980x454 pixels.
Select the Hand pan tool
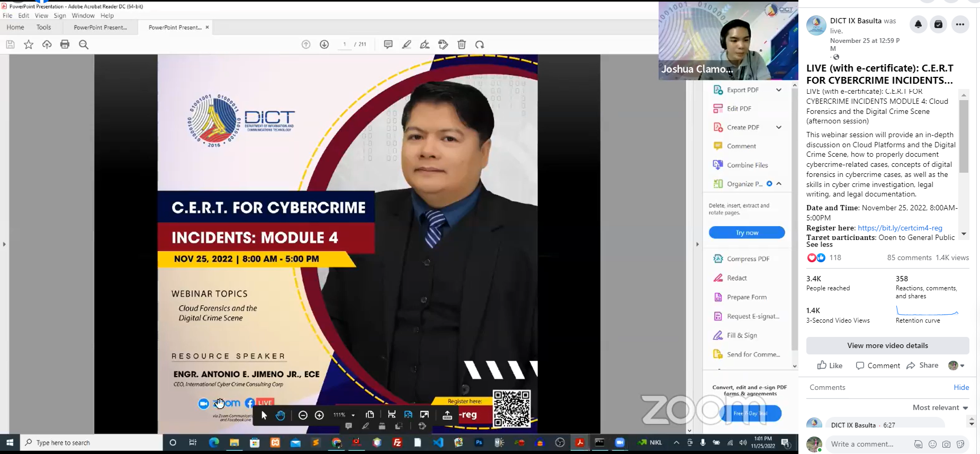[x=280, y=415]
